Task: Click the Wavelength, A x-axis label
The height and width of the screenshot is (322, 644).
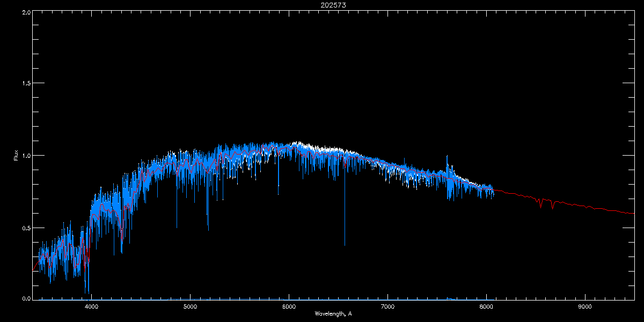Action: 333,313
